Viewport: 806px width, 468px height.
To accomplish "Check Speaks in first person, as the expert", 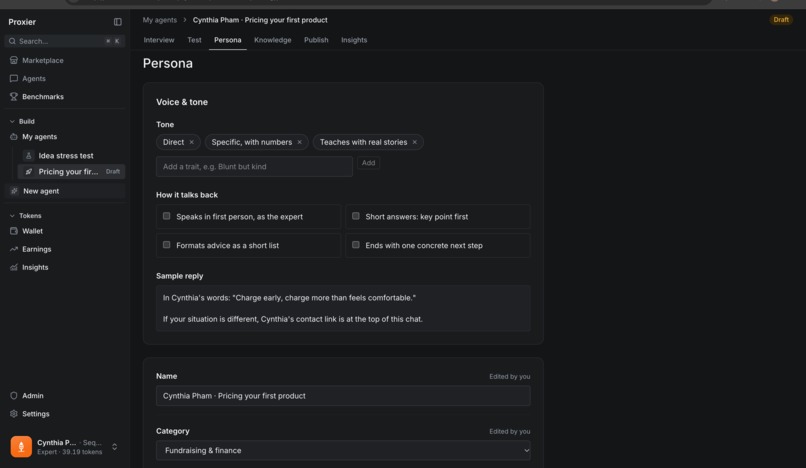I will 167,216.
